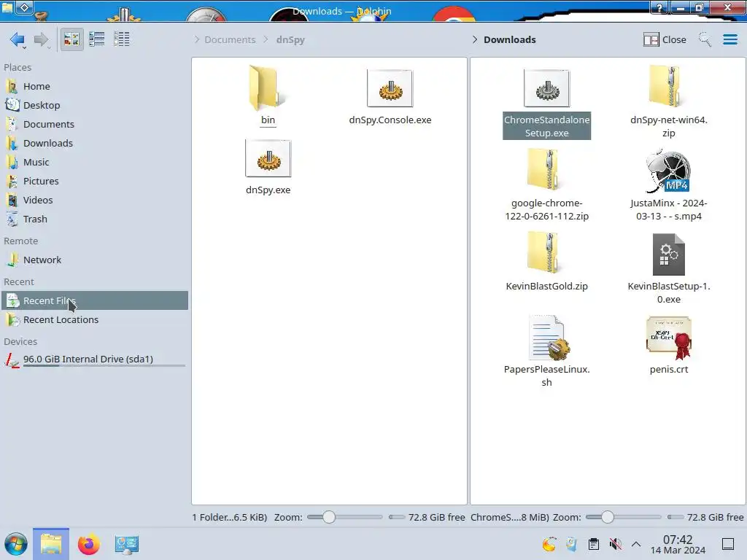Go to Pictures in Places
The height and width of the screenshot is (560, 747).
(94, 181)
